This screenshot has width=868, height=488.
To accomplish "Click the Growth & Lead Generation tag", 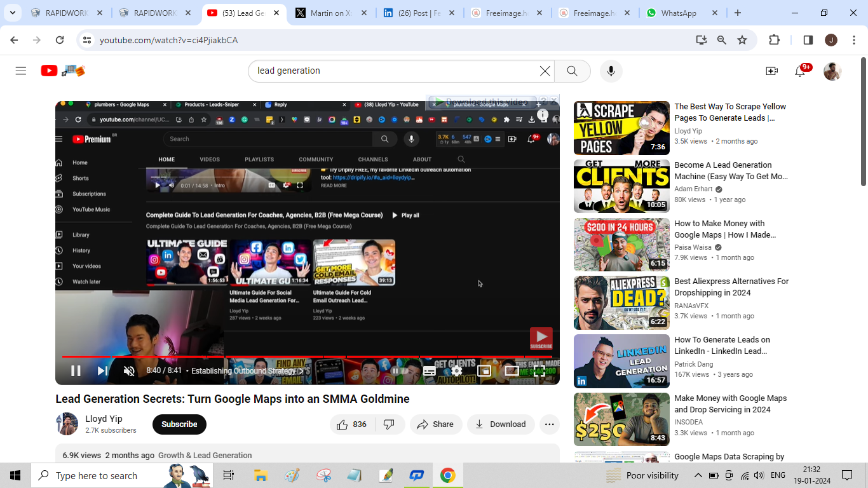I will (x=205, y=456).
